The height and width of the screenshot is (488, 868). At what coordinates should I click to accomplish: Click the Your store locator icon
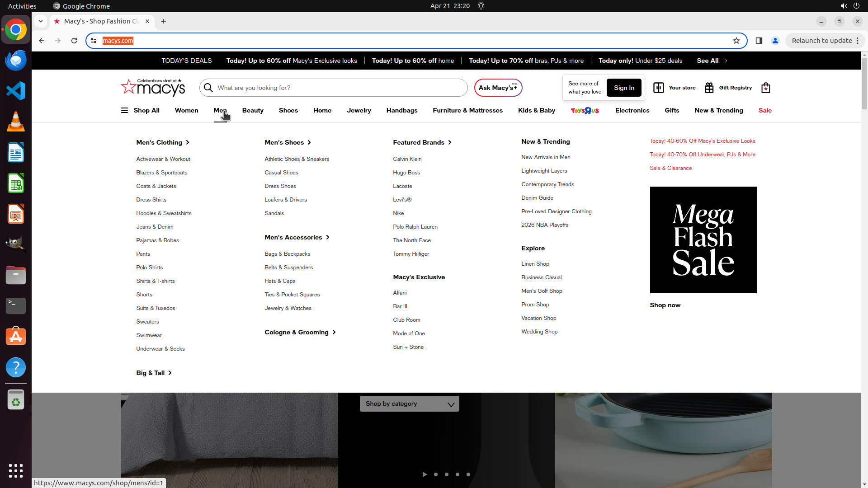(659, 88)
